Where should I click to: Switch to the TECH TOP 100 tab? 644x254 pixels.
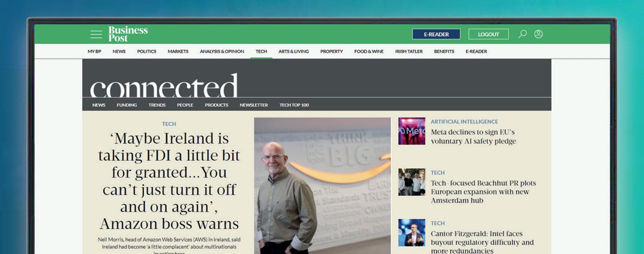click(294, 105)
